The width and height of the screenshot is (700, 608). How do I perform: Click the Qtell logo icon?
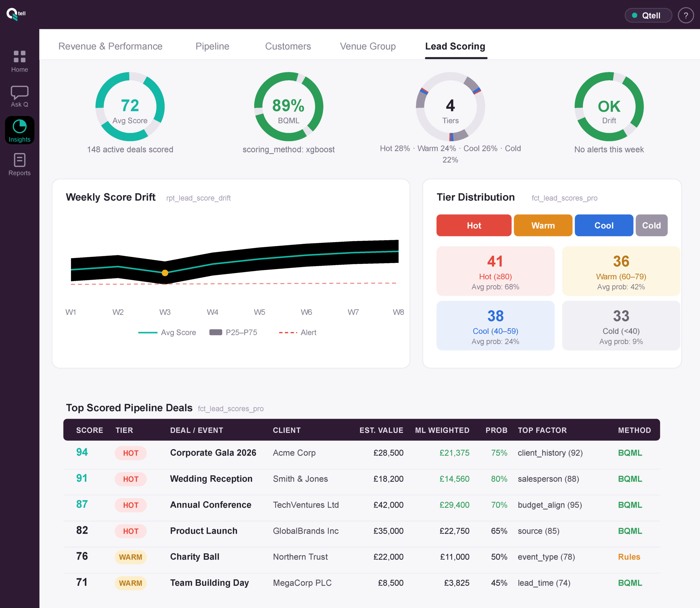16,14
